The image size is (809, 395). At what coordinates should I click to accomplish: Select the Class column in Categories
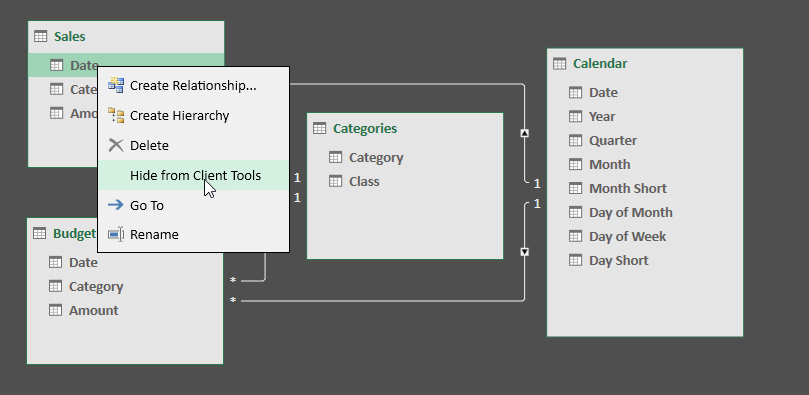click(x=364, y=182)
